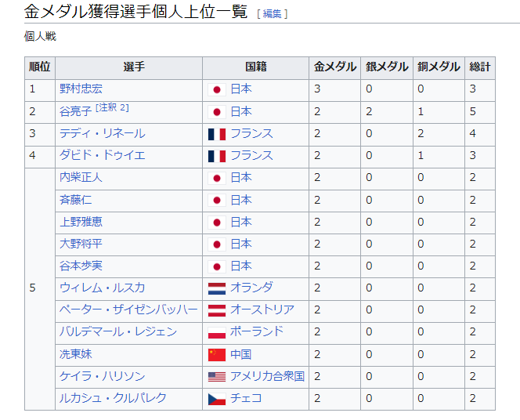Go to テディ・リネール's article
This screenshot has width=520, height=420.
102,134
